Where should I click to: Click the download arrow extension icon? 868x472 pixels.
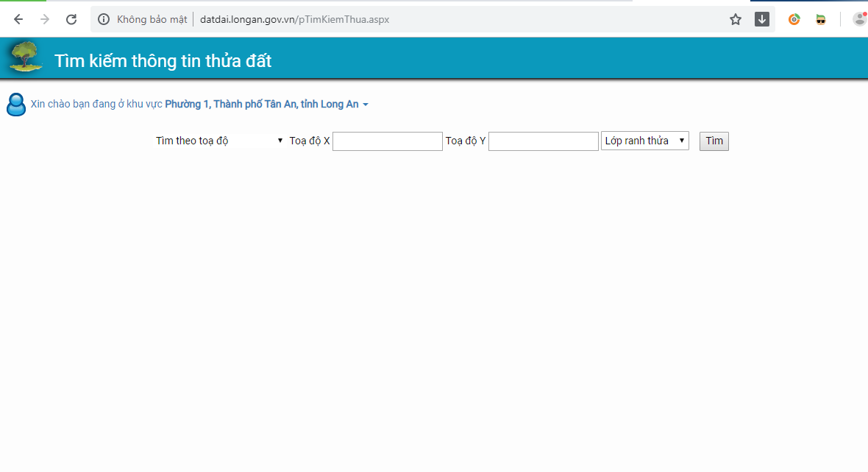tap(762, 20)
